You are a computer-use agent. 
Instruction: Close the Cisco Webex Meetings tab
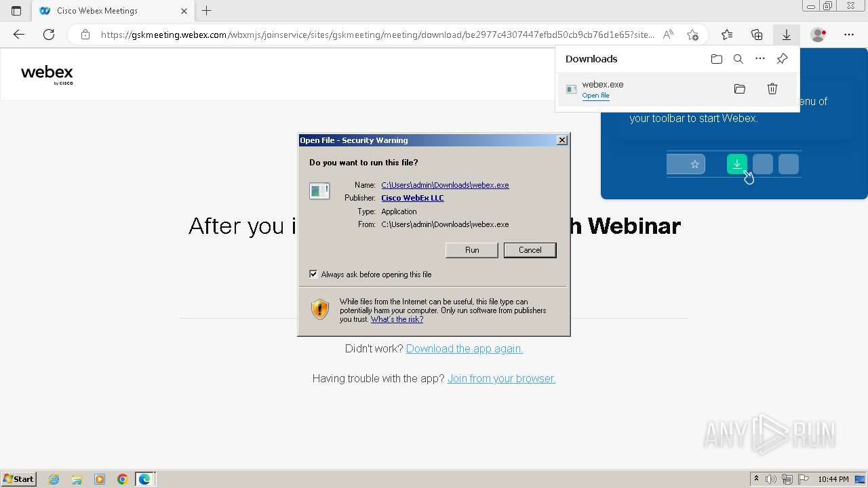click(184, 11)
